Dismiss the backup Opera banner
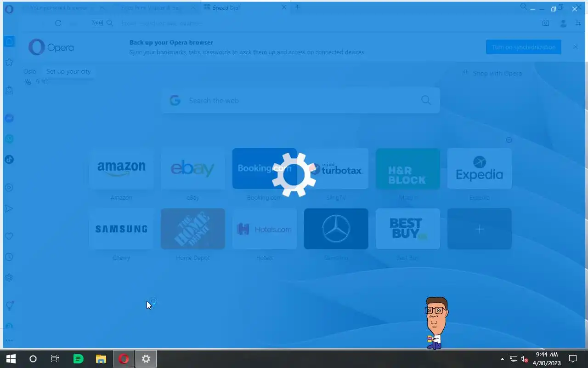Viewport: 588px width, 368px height. (575, 47)
